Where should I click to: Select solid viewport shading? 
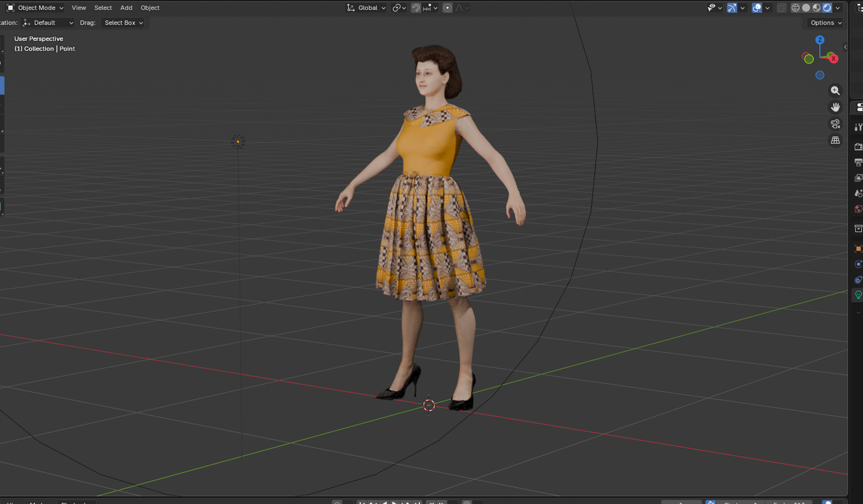click(x=806, y=7)
